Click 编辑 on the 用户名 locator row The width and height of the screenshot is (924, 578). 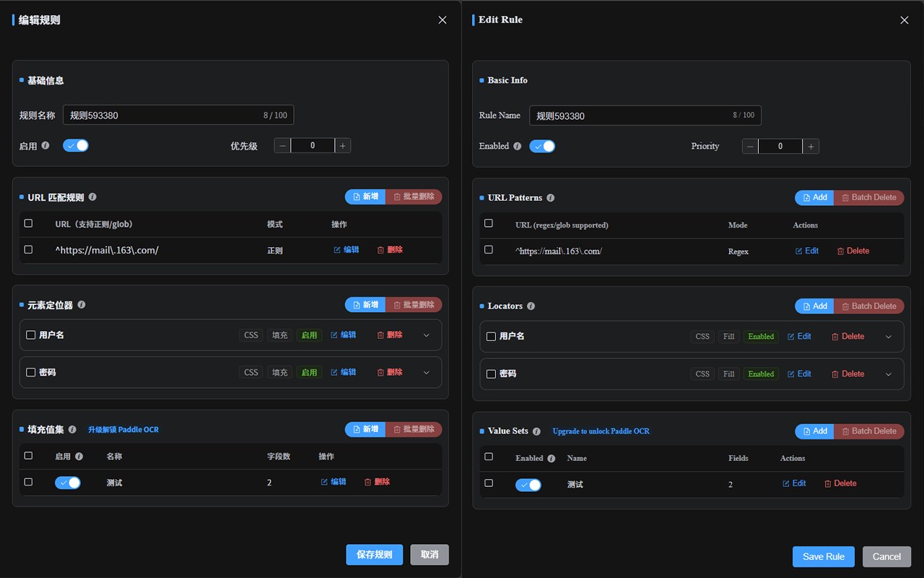pos(344,335)
